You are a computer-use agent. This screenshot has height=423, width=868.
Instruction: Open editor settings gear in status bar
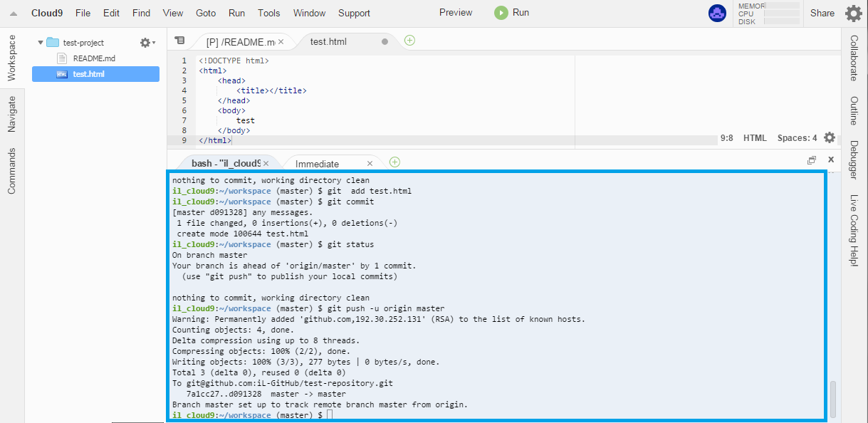830,137
